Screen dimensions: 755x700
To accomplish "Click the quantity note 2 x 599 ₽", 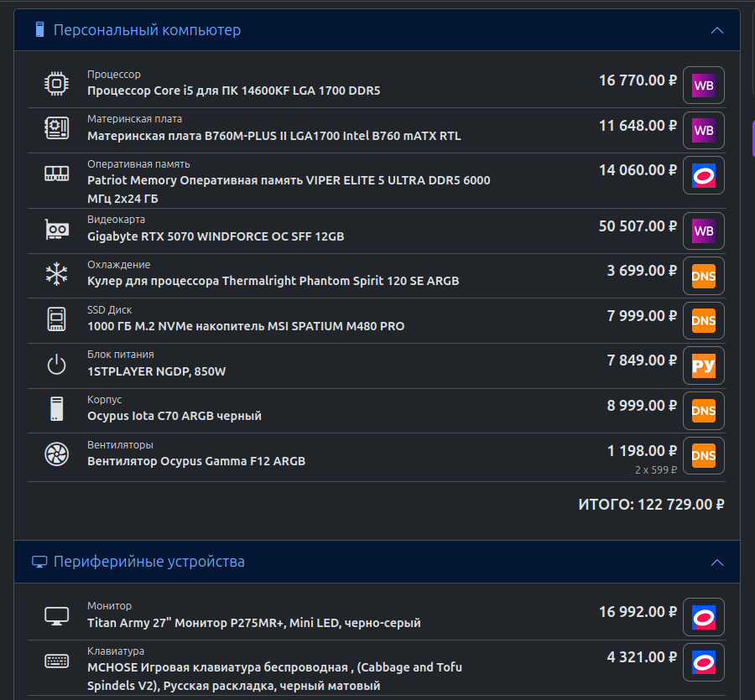I will 656,470.
